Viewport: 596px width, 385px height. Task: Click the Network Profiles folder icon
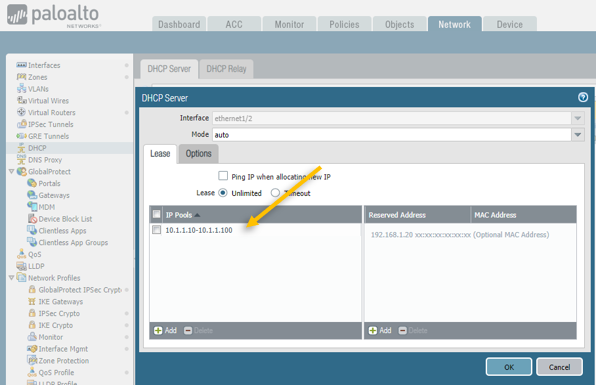pyautogui.click(x=22, y=277)
